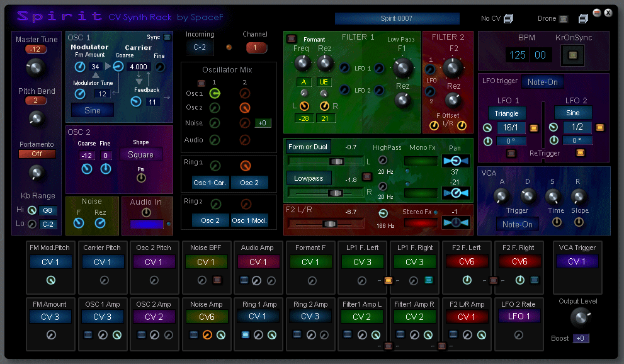Adjust the OSC 1 Feedback knob
The image size is (624, 364).
pyautogui.click(x=136, y=102)
